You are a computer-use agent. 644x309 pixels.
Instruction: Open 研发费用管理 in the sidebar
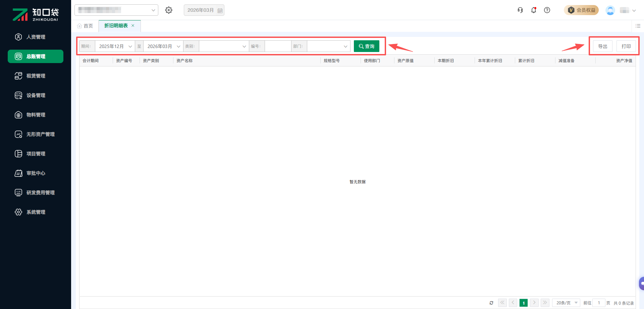(36, 193)
